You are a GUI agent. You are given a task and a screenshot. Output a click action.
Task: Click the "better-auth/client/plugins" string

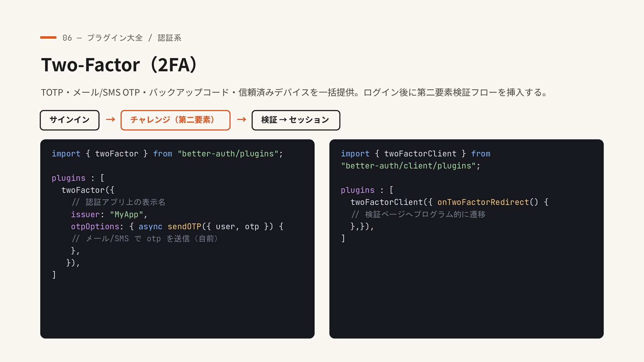click(x=408, y=166)
